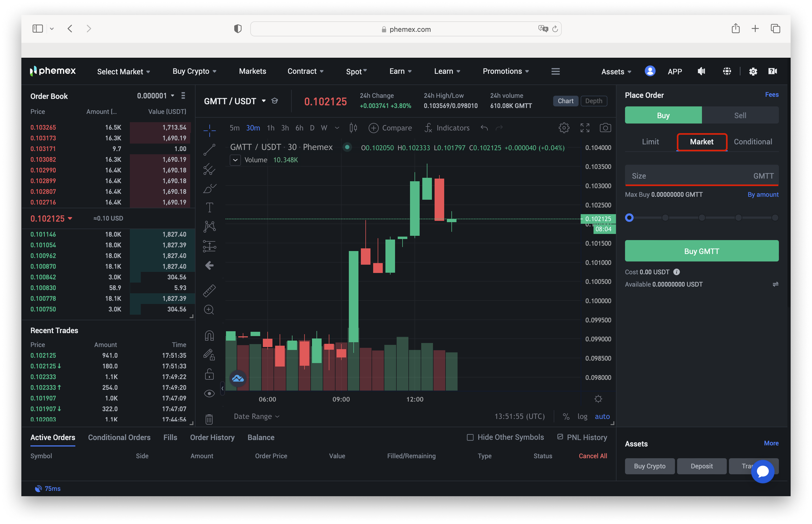Viewport: 812px width, 524px height.
Task: Switch to Conditional order tab
Action: [752, 142]
